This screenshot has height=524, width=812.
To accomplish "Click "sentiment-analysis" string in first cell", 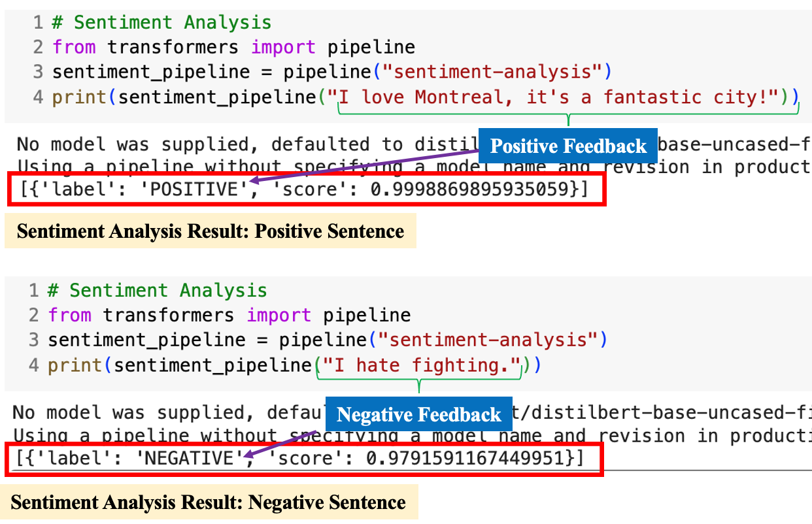I will click(488, 72).
